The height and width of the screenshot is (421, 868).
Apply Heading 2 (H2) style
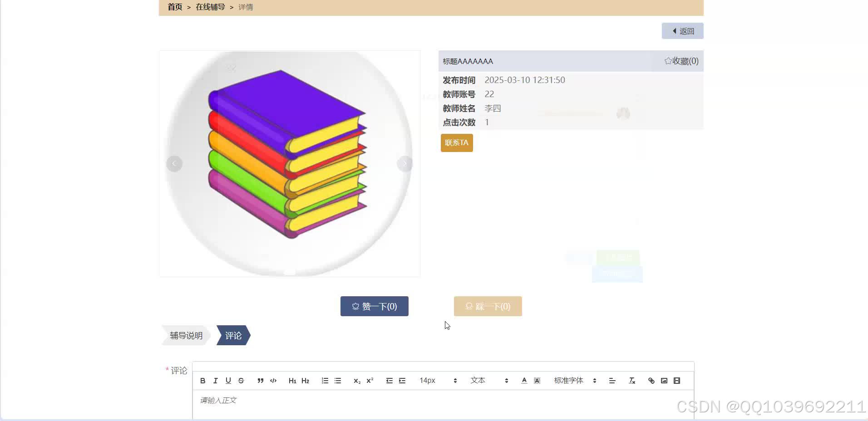[305, 381]
